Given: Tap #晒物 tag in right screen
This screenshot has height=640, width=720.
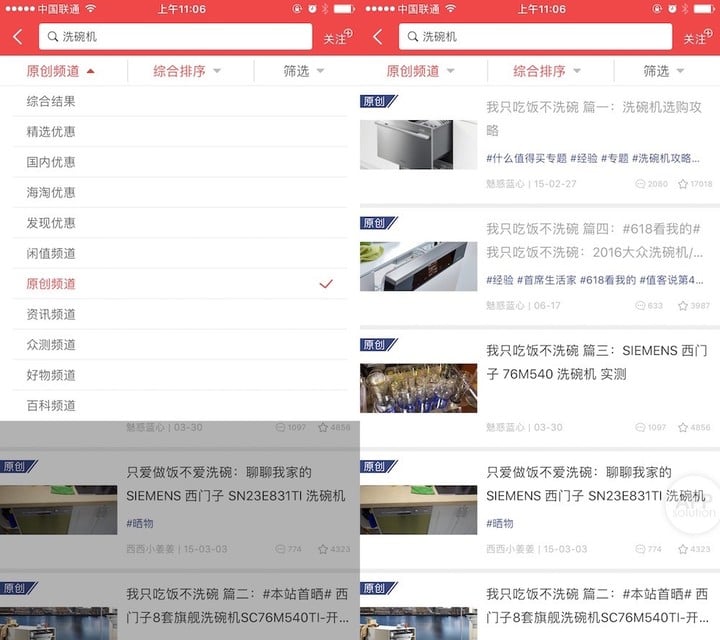Looking at the screenshot, I should point(500,523).
